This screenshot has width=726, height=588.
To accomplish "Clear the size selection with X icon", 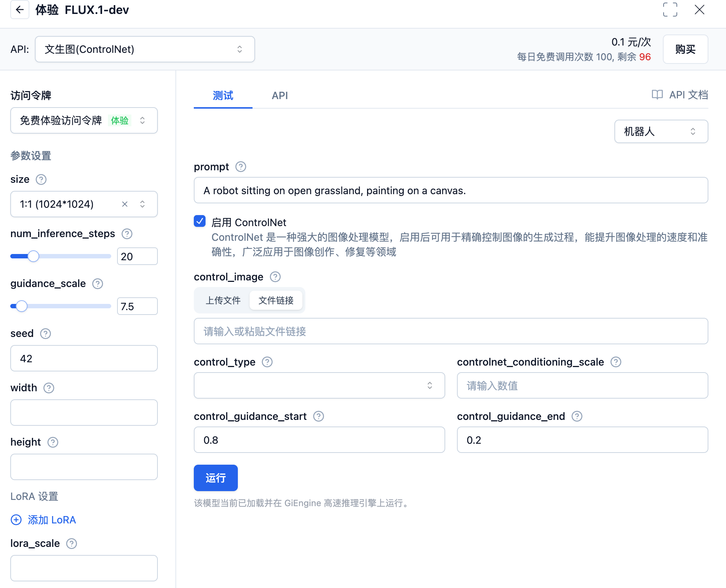I will tap(125, 204).
